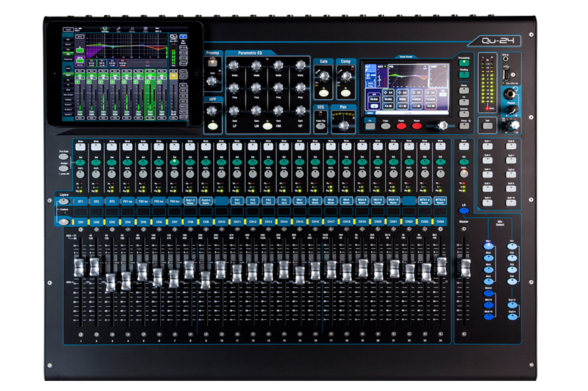
Task: Touch the Phones level knob
Action: click(512, 110)
